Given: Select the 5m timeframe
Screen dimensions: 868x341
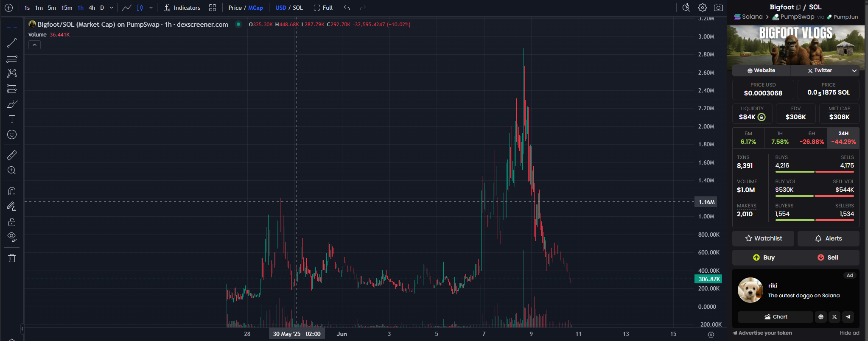Looking at the screenshot, I should [52, 8].
